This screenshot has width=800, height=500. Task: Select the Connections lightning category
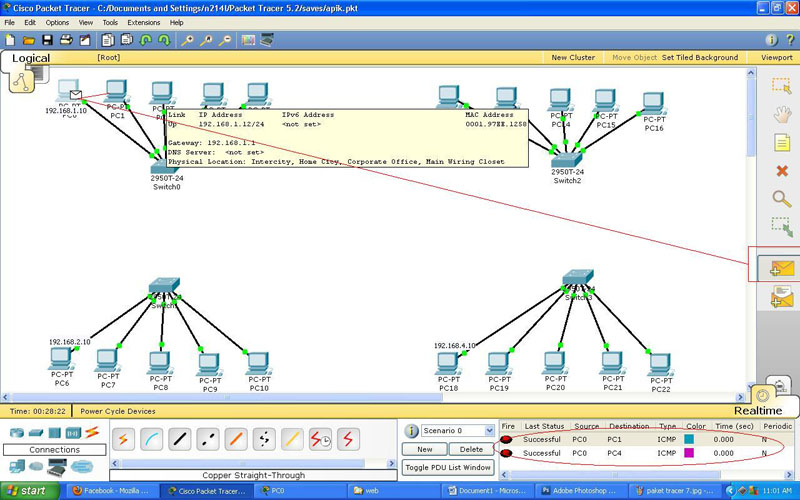(92, 432)
